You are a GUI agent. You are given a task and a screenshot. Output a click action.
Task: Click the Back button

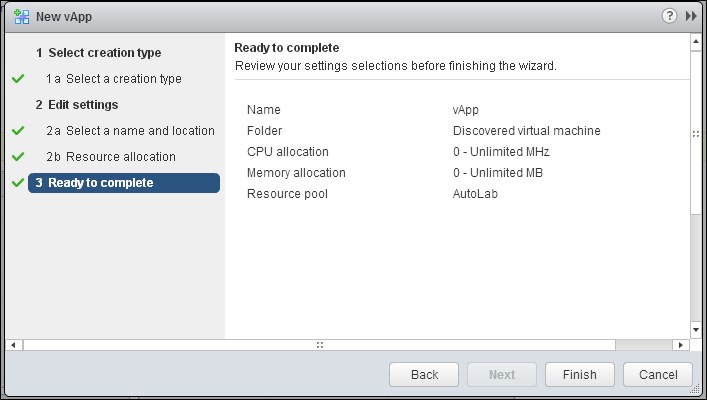pyautogui.click(x=424, y=374)
